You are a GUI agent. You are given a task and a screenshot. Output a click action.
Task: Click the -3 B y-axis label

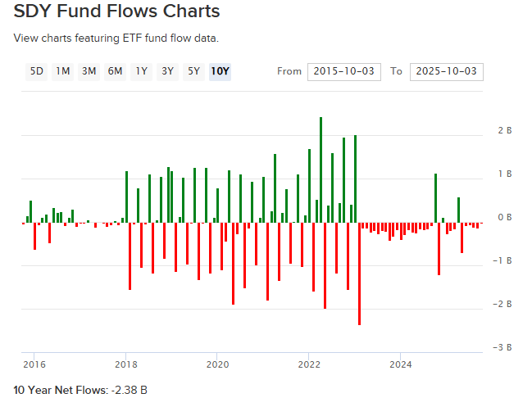tap(503, 347)
